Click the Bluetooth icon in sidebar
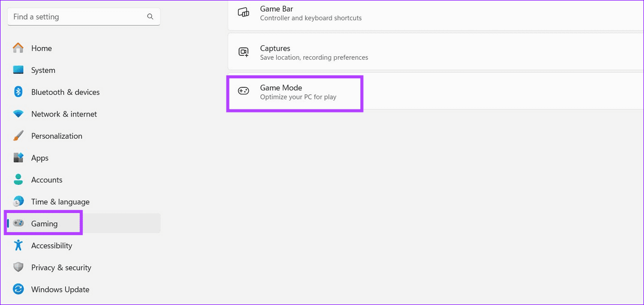Image resolution: width=644 pixels, height=305 pixels. tap(19, 92)
